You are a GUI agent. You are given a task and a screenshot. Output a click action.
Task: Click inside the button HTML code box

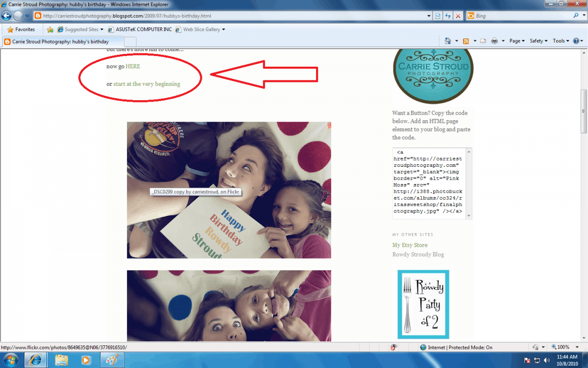[429, 184]
